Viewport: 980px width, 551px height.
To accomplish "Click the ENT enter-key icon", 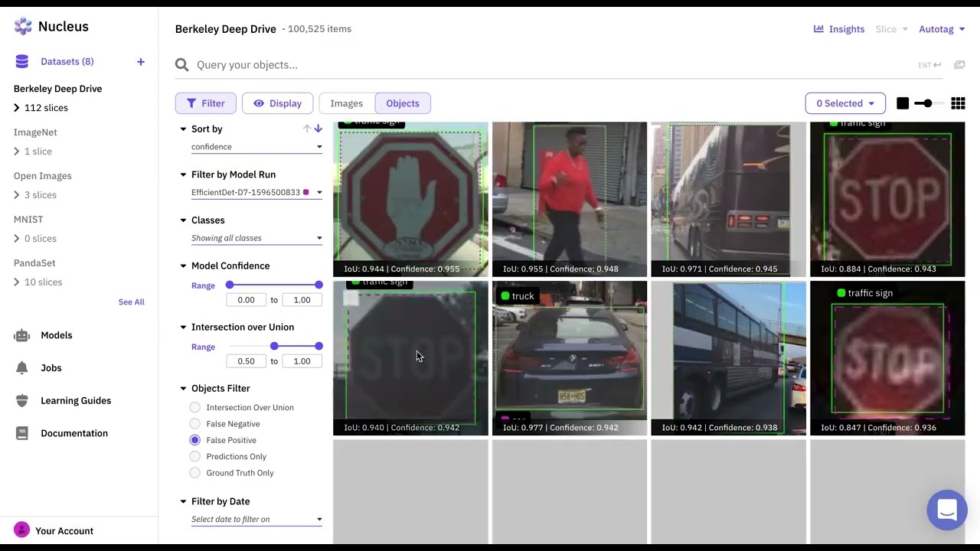I will pos(929,65).
